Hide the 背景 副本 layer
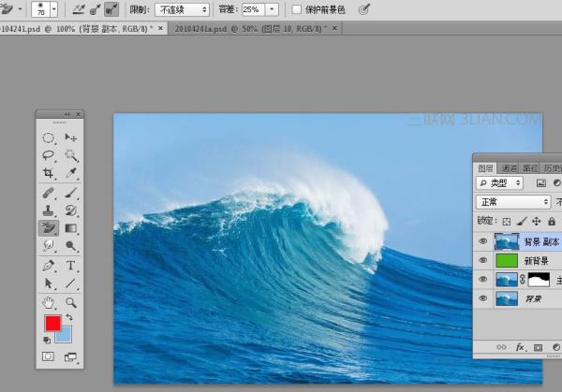 (482, 241)
